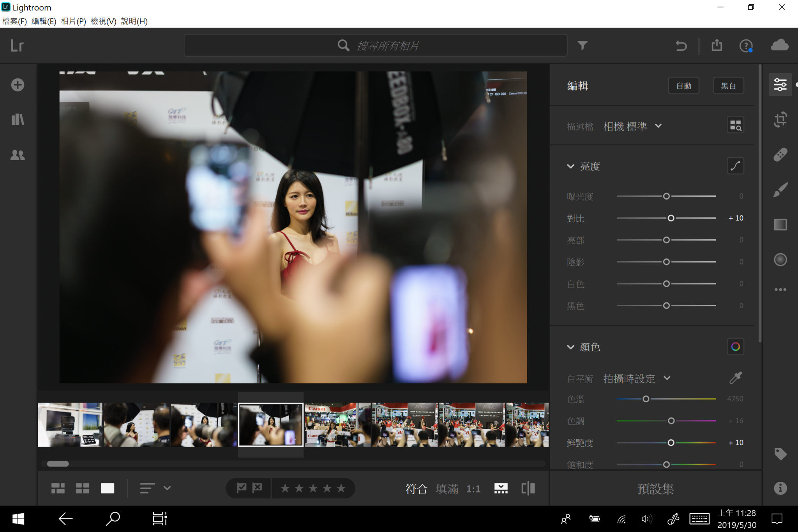The height and width of the screenshot is (532, 798).
Task: Click the undo arrow icon
Action: (681, 46)
